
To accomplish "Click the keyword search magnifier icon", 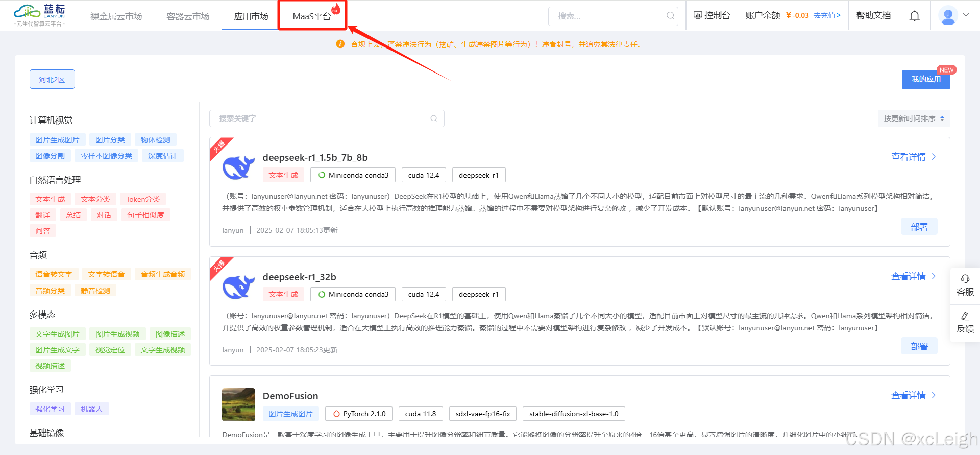I will (x=434, y=118).
